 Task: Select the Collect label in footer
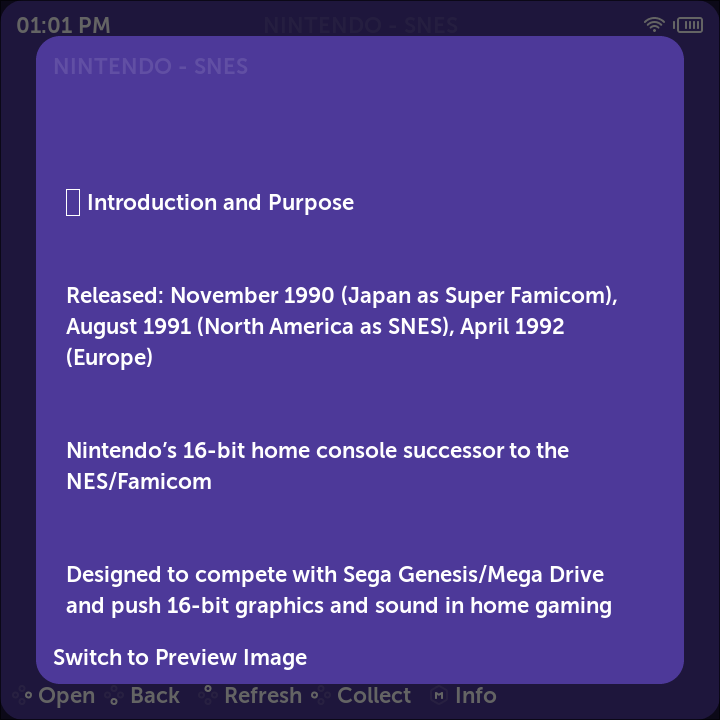(374, 695)
